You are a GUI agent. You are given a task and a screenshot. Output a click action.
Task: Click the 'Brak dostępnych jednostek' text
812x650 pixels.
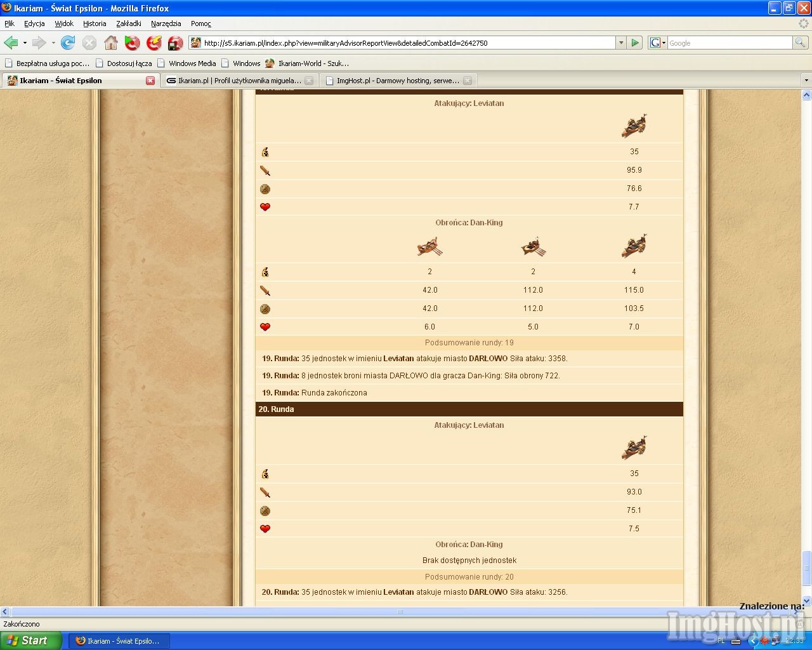click(x=469, y=560)
